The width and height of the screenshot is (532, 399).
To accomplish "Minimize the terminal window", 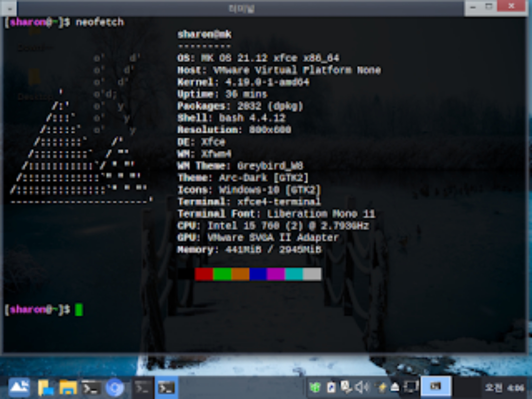I will pyautogui.click(x=473, y=7).
